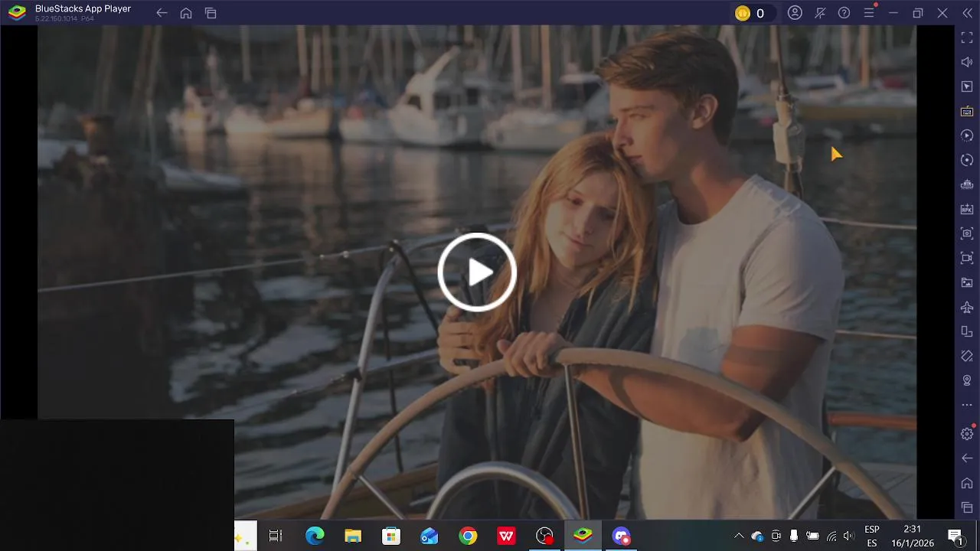Open the install APK icon

click(967, 209)
